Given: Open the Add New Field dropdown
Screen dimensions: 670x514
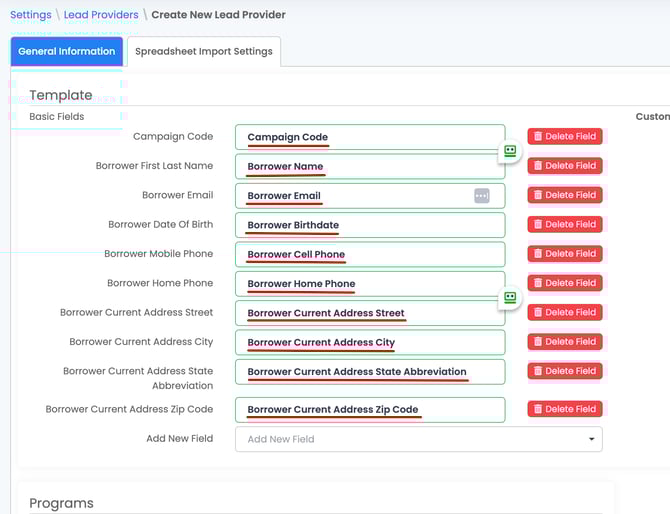Looking at the screenshot, I should (418, 439).
